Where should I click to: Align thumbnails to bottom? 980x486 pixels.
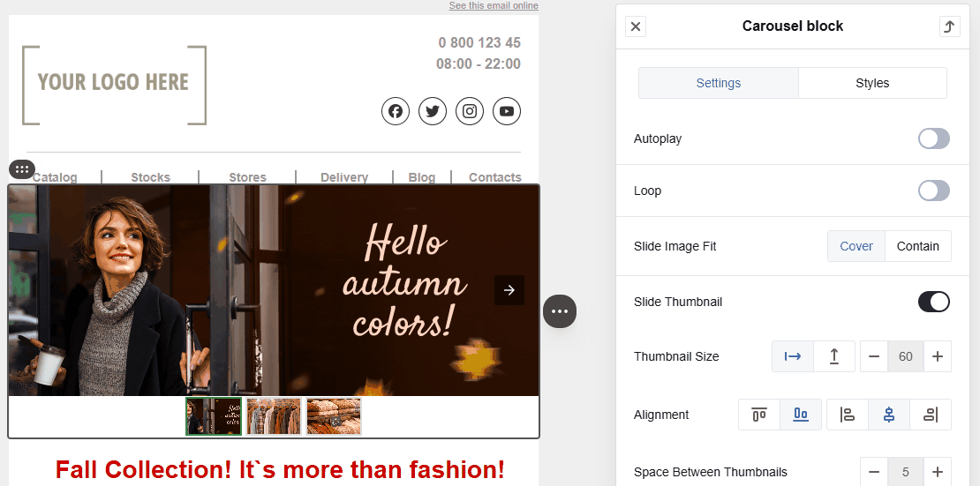pyautogui.click(x=801, y=415)
